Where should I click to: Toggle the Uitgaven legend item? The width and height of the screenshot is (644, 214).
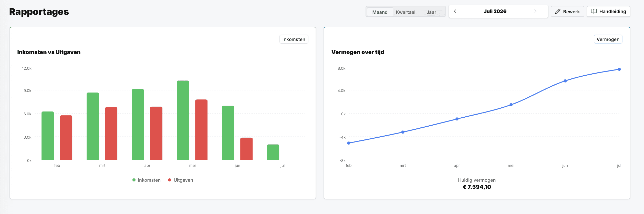(181, 180)
